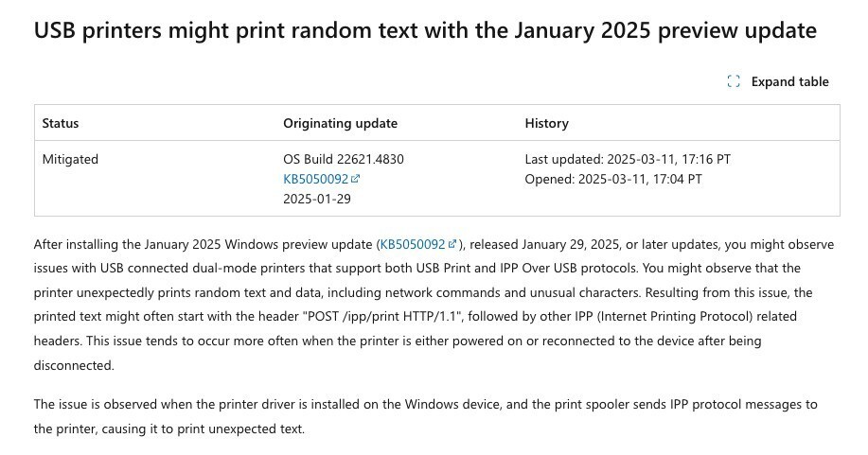This screenshot has height=455, width=868.
Task: Select the Originating update column header
Action: pos(340,123)
